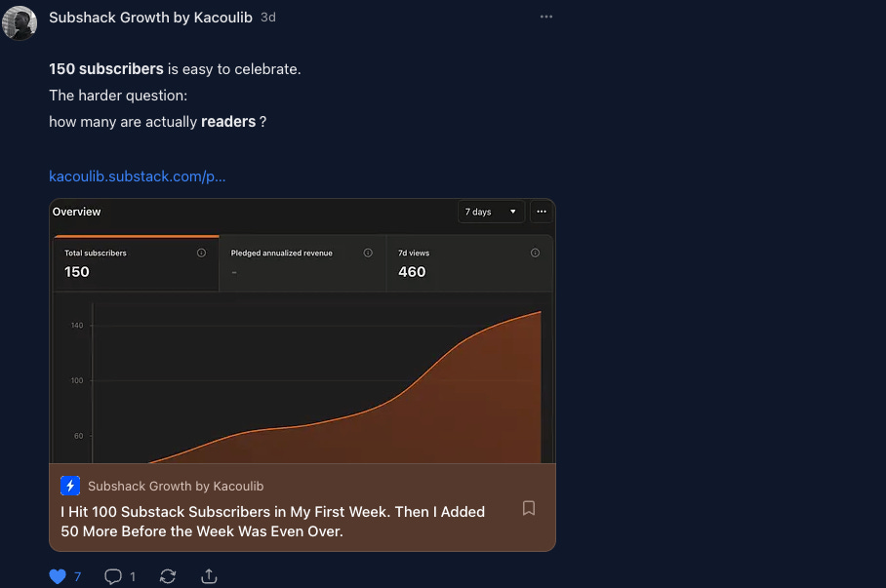This screenshot has width=886, height=588.
Task: Open the article titled I Hit 100 Substack Subscribers
Action: pos(273,522)
